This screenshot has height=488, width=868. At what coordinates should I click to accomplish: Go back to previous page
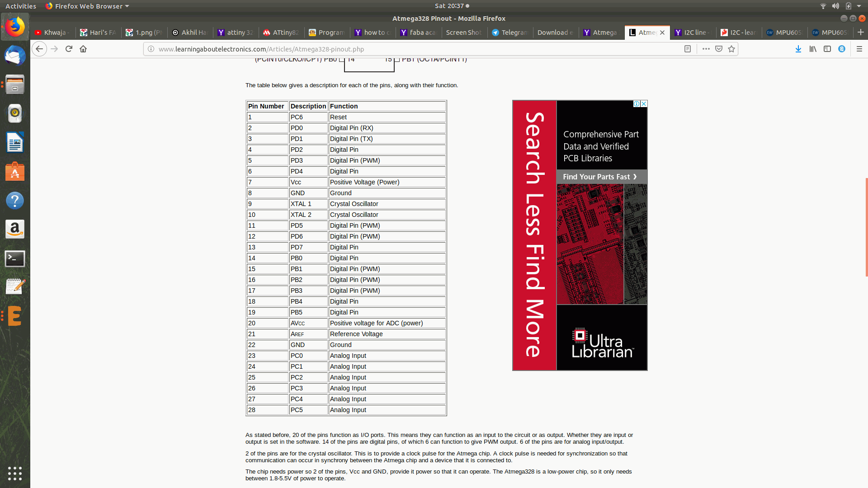(39, 49)
